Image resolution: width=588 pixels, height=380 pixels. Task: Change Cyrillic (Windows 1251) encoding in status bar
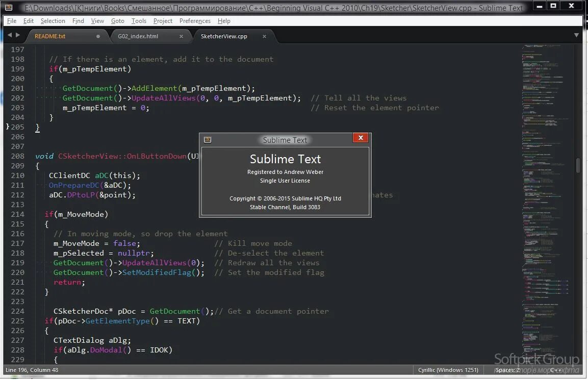point(448,370)
